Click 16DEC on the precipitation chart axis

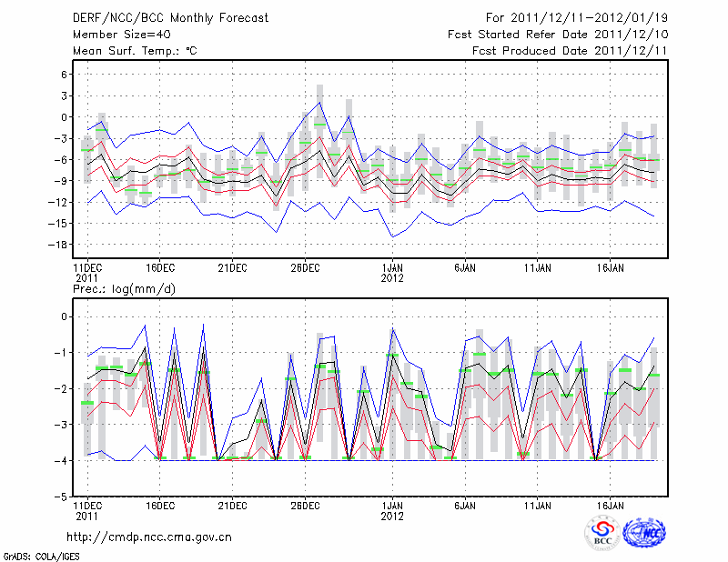tap(159, 504)
